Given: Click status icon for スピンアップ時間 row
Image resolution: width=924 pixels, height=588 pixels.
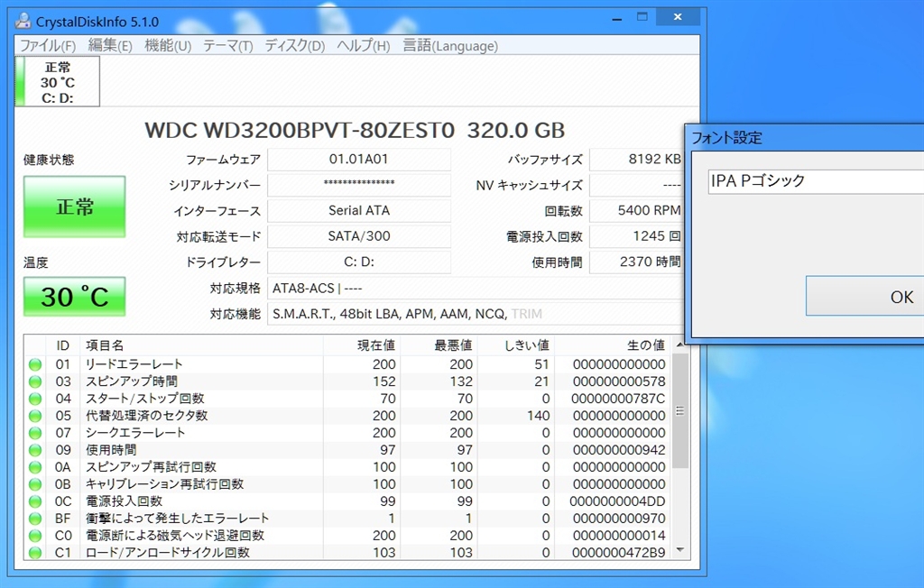Looking at the screenshot, I should [x=35, y=381].
